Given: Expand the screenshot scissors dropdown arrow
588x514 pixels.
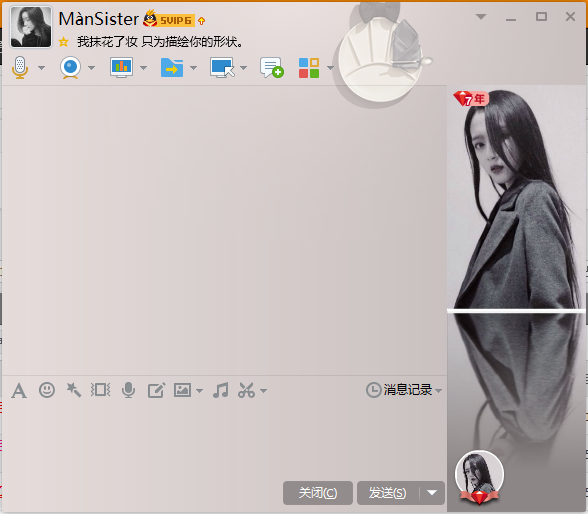Looking at the screenshot, I should click(264, 391).
